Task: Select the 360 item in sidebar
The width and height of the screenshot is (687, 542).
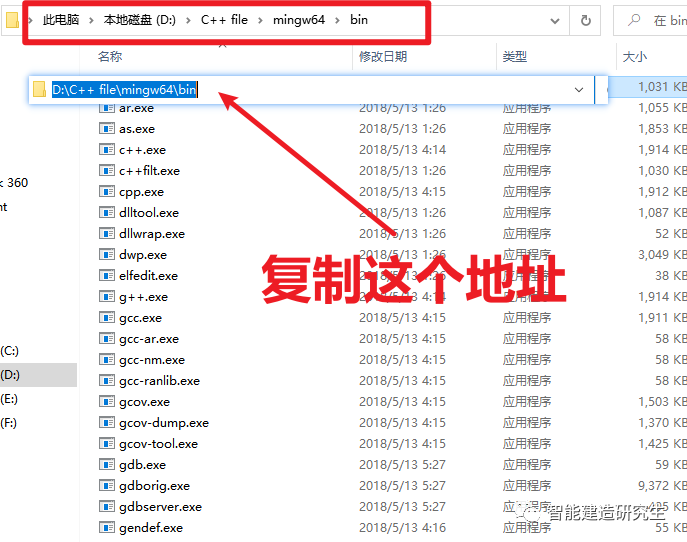Action: [x=16, y=182]
